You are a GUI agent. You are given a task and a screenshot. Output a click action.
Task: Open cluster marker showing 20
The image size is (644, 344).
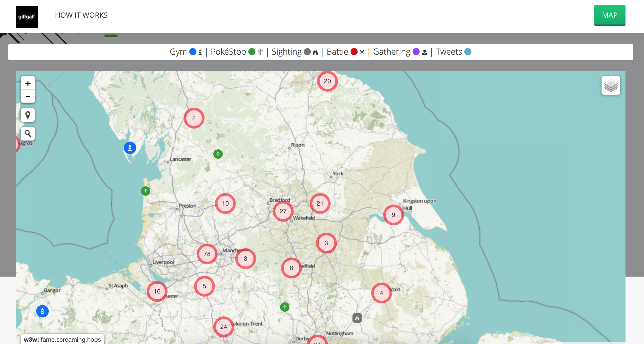click(x=327, y=81)
